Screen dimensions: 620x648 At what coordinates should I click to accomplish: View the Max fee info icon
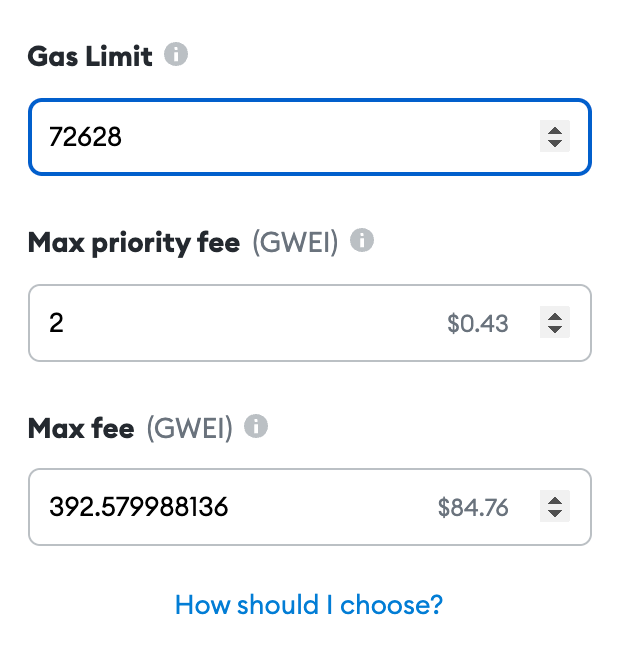pos(256,426)
